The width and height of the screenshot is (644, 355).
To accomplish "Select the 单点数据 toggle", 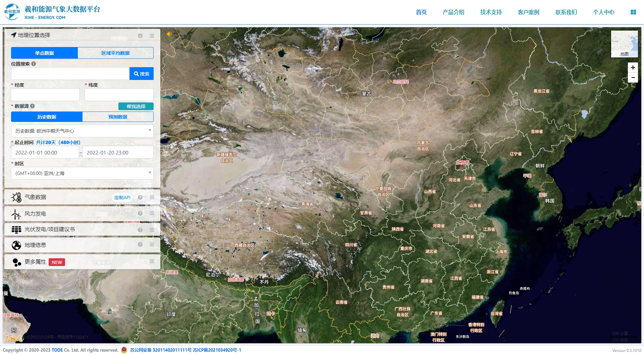I will (x=44, y=53).
